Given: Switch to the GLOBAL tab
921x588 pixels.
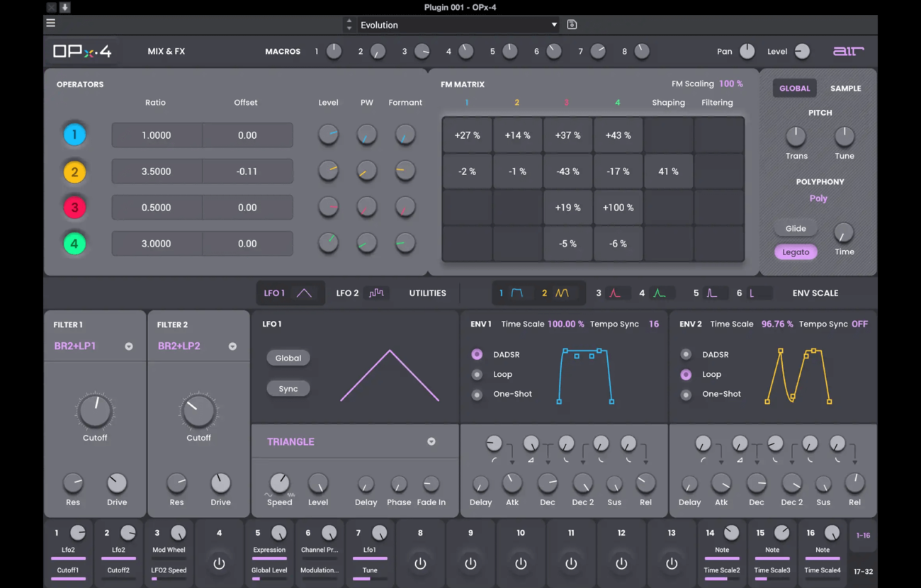Looking at the screenshot, I should [794, 89].
